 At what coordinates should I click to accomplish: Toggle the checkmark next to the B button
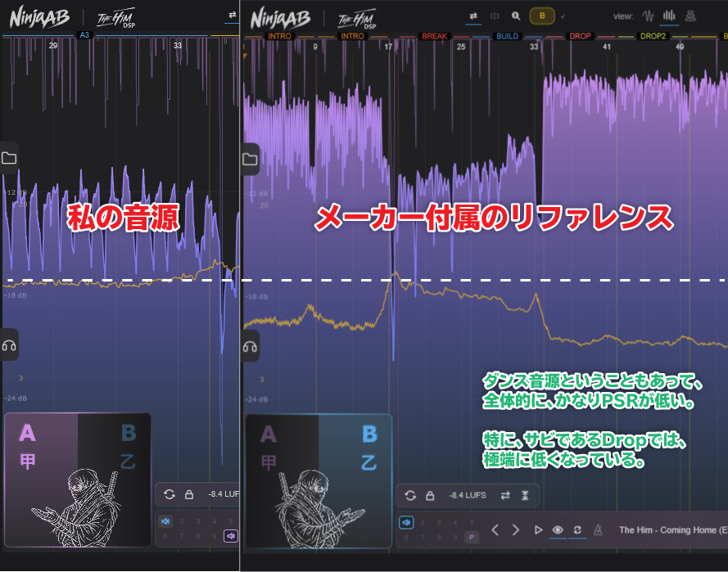tap(563, 16)
